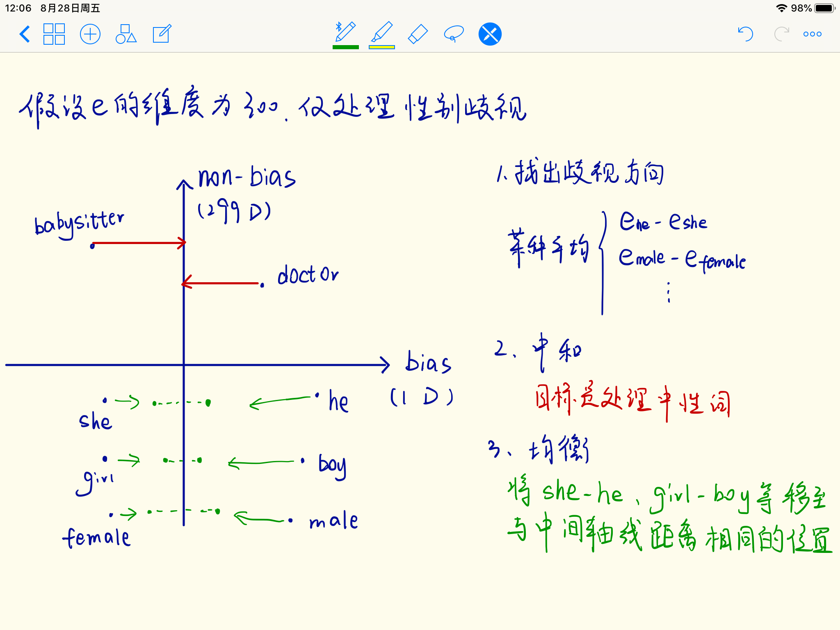Tap the handwritten '(299 D)' note
The width and height of the screenshot is (840, 630).
pos(234,212)
